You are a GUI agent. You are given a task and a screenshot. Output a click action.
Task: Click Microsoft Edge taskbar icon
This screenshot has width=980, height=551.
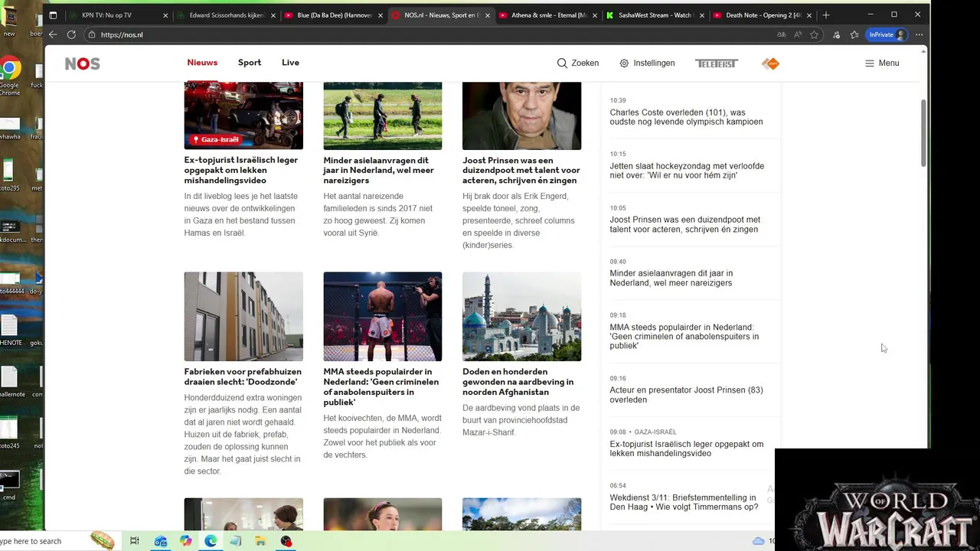(x=211, y=541)
